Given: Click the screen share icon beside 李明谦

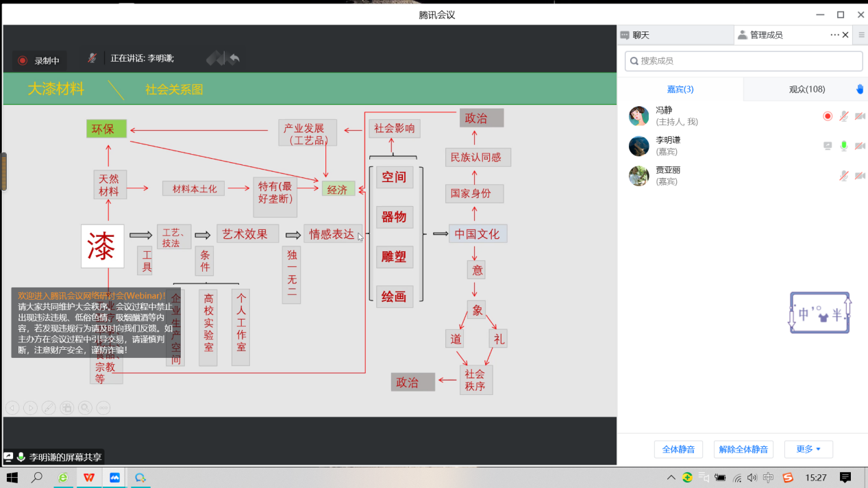Looking at the screenshot, I should 828,146.
